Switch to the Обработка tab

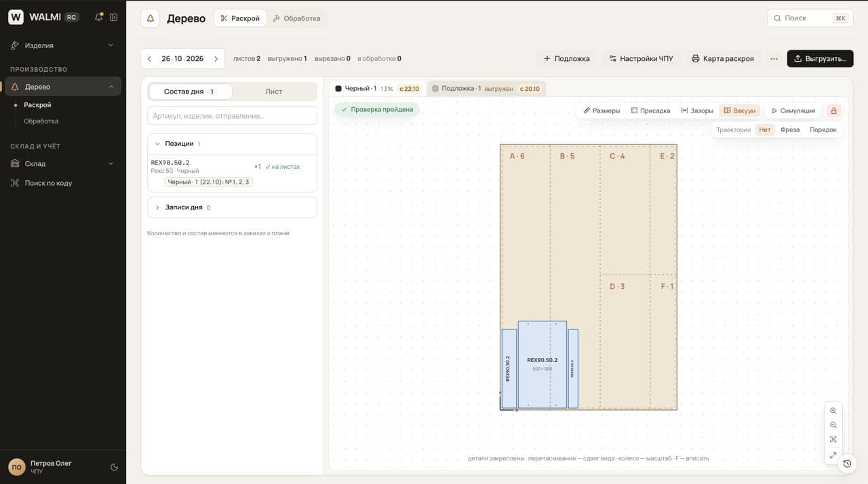click(296, 18)
